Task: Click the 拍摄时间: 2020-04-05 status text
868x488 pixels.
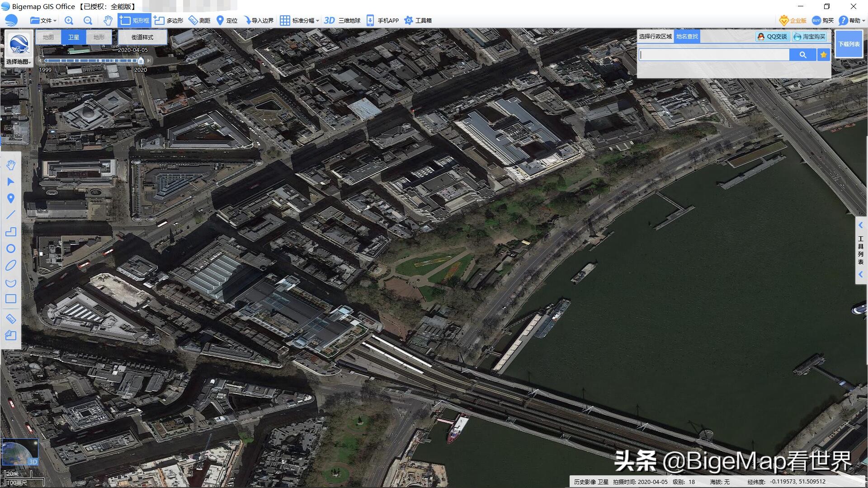Action: click(640, 482)
